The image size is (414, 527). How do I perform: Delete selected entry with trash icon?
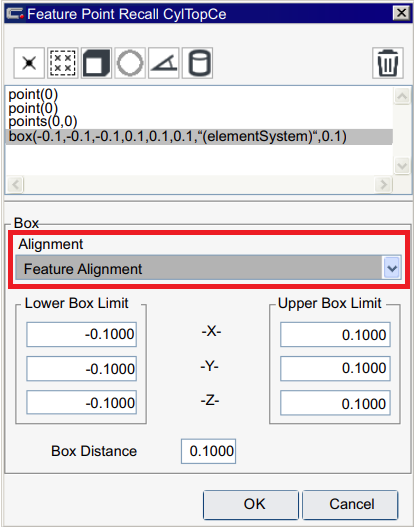pos(388,63)
